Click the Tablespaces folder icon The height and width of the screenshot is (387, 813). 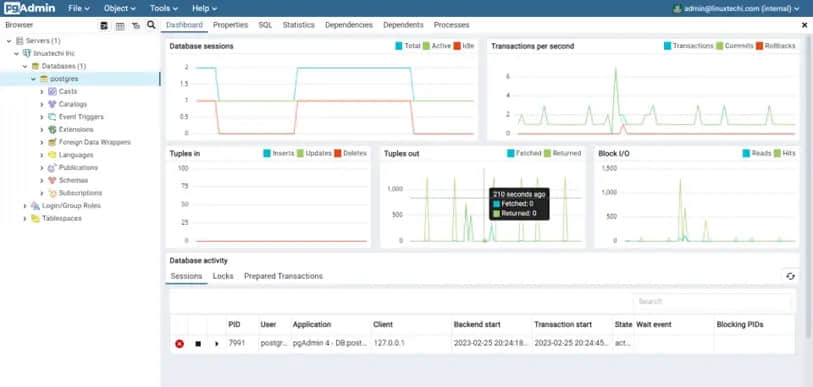[35, 218]
